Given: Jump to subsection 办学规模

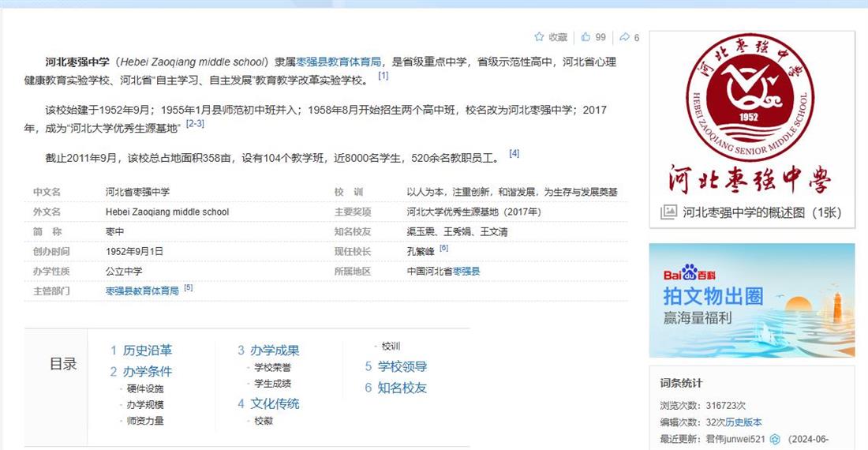Looking at the screenshot, I should [145, 405].
